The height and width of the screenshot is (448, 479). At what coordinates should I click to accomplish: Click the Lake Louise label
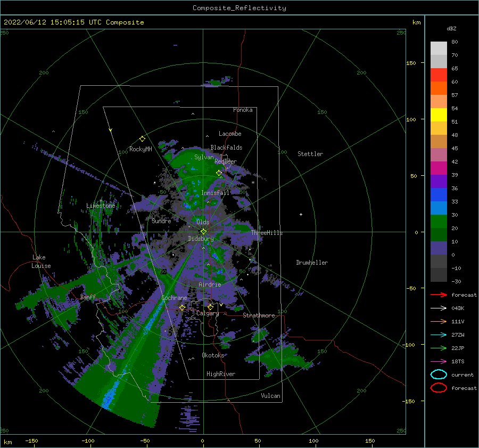tap(41, 262)
